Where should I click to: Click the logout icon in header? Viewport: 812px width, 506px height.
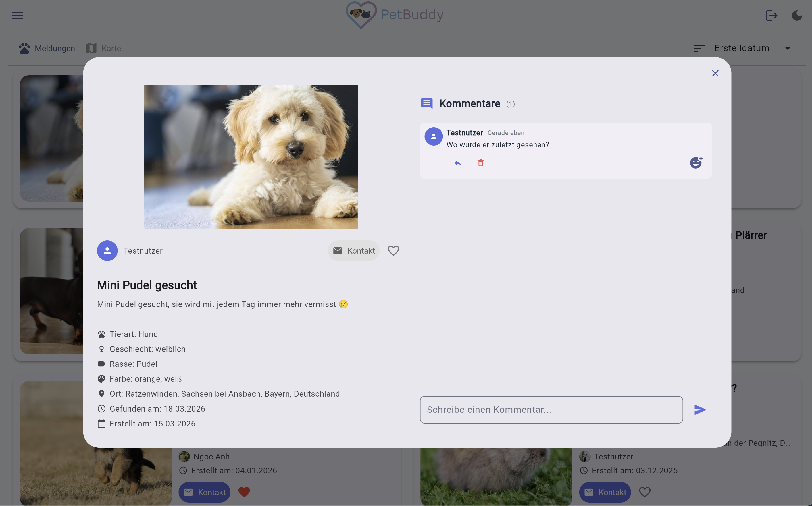click(771, 16)
